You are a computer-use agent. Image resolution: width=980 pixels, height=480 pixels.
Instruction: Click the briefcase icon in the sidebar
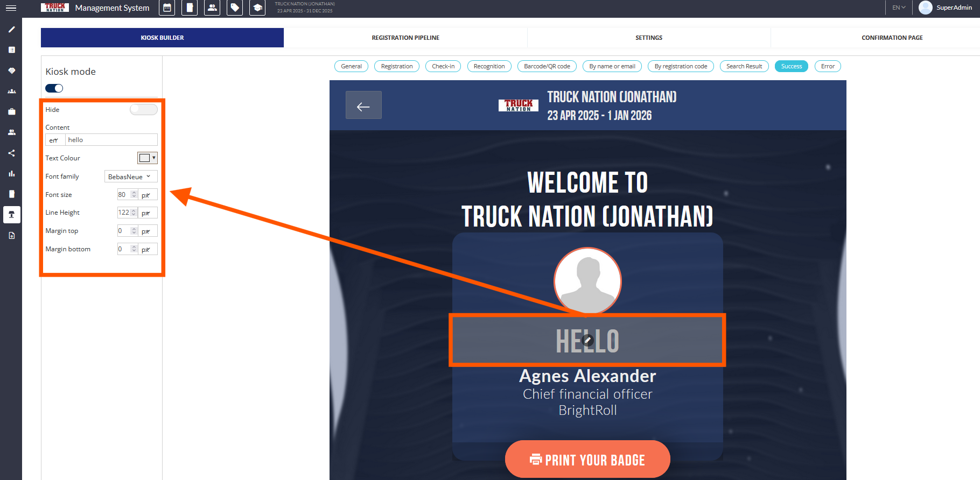click(11, 112)
